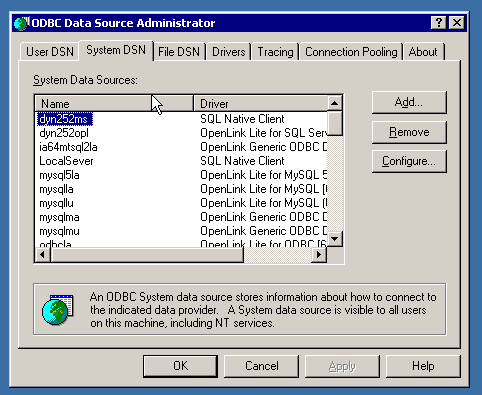Click the data source globe icon in info panel
The height and width of the screenshot is (395, 482).
coord(58,310)
